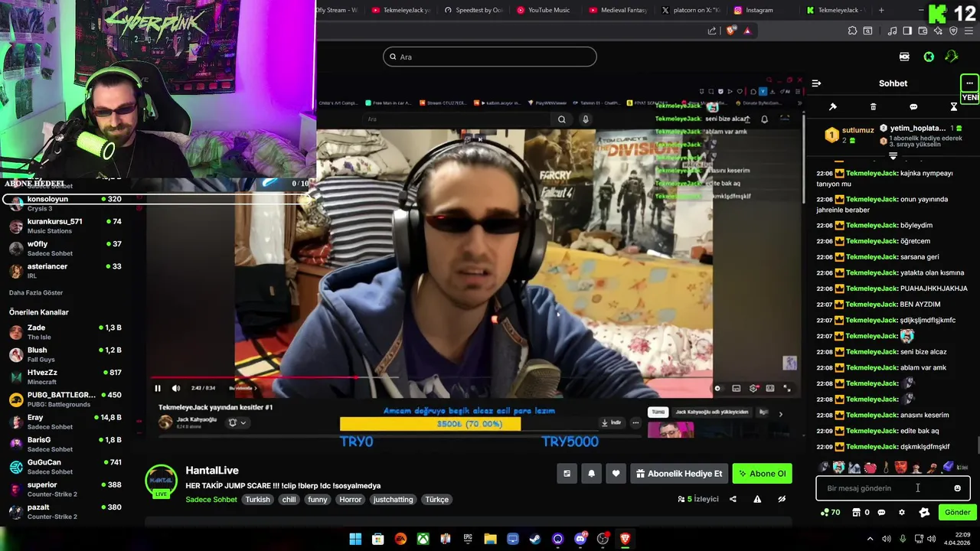
Task: Open the shop icon showing 0
Action: pyautogui.click(x=861, y=513)
